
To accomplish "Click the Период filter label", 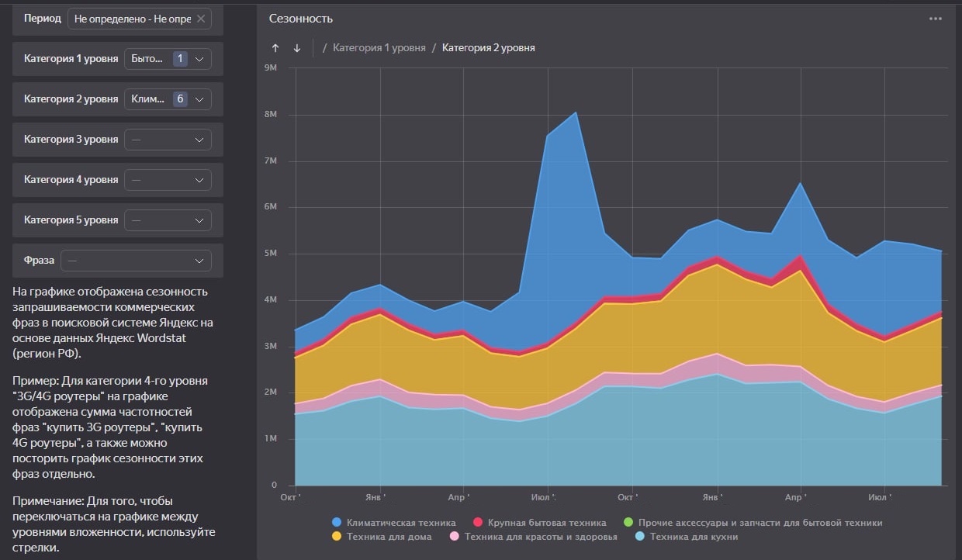I will [x=43, y=19].
